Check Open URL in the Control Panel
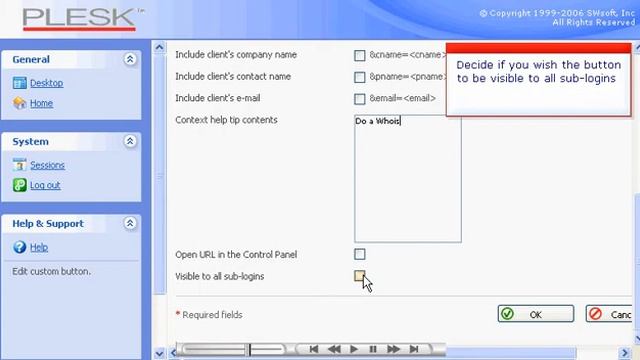The image size is (640, 360). click(360, 254)
